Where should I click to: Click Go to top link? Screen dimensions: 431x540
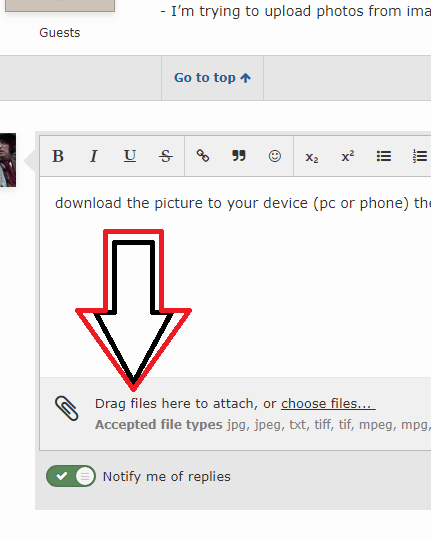tap(213, 78)
